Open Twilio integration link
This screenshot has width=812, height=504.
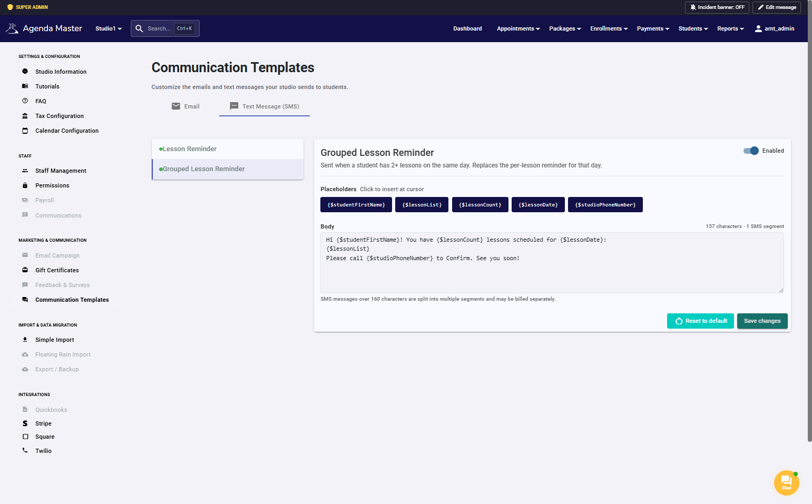43,451
